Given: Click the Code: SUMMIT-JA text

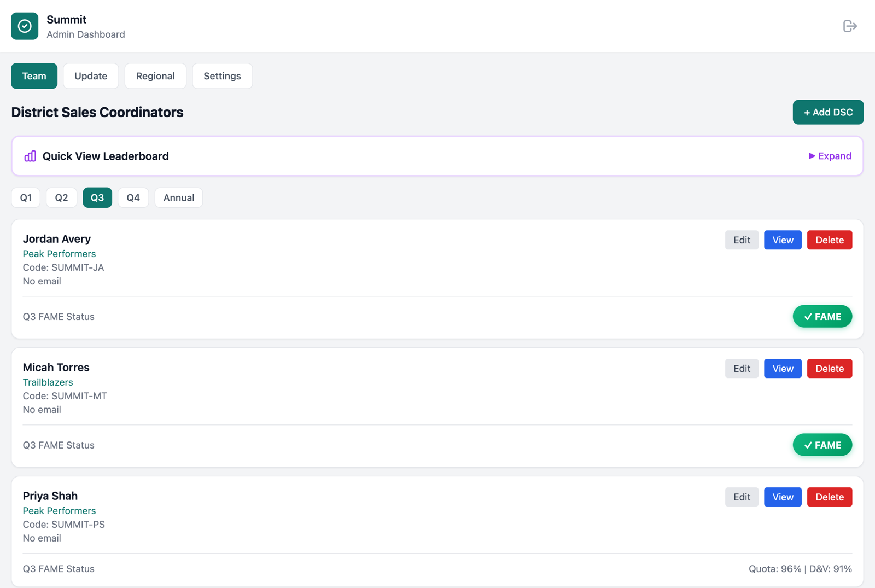Looking at the screenshot, I should (63, 267).
